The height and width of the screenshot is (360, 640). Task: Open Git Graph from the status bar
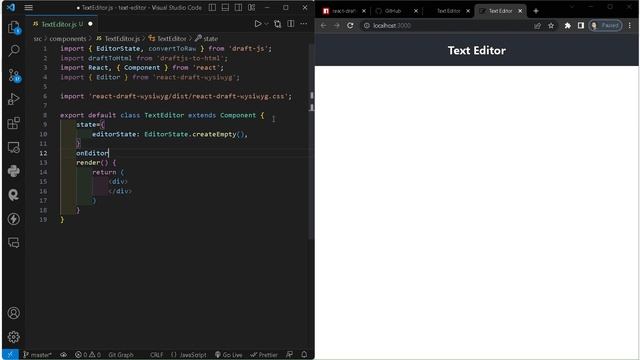click(121, 355)
